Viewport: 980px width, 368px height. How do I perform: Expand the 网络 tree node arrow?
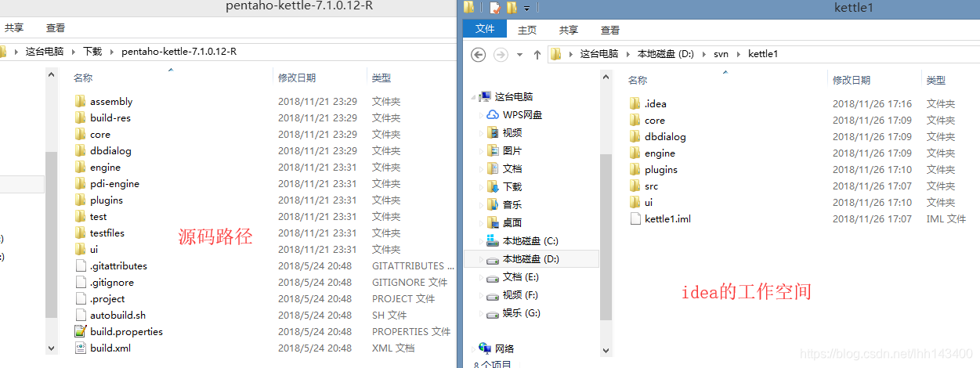(x=473, y=349)
